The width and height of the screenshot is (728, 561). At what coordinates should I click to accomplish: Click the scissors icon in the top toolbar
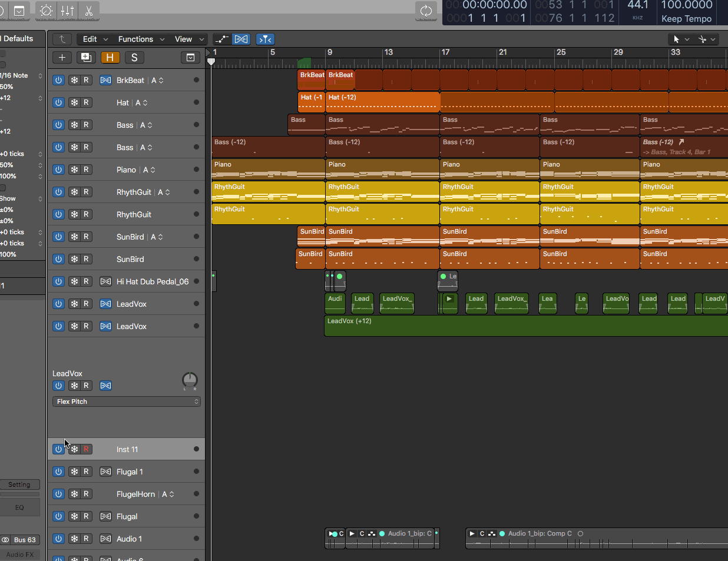[89, 11]
